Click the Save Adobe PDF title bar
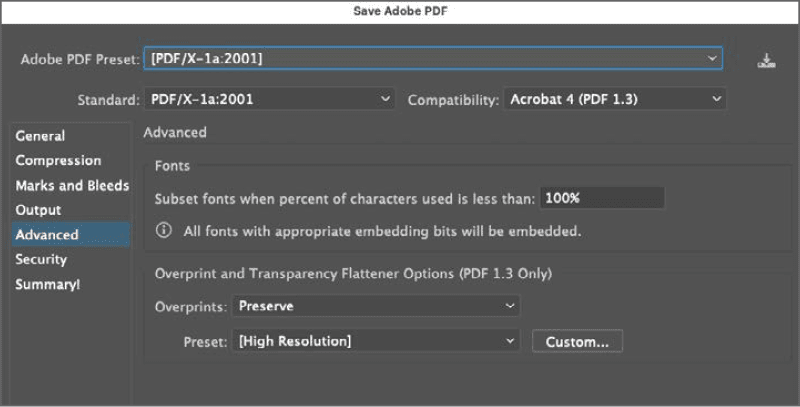This screenshot has height=407, width=800. 400,12
